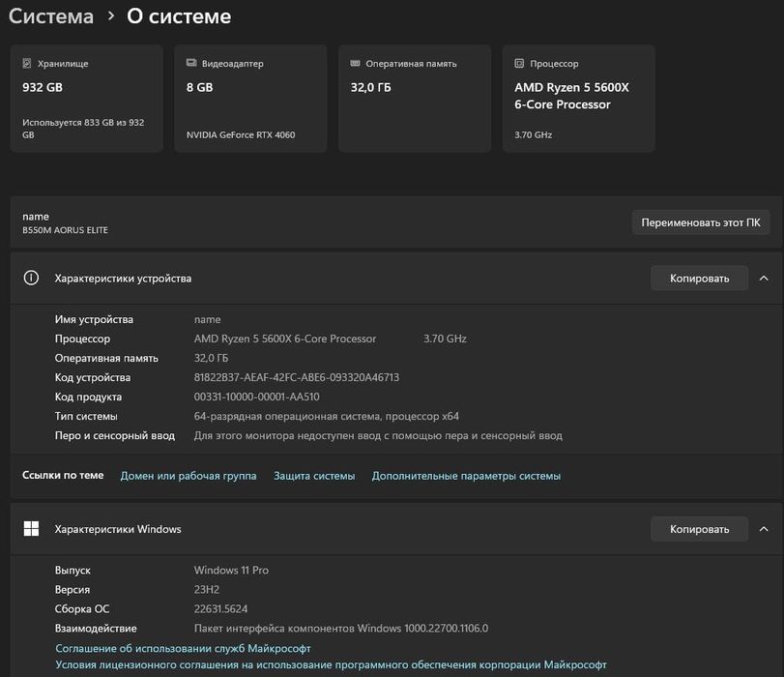Click Переименовать этот ПК button
Screen dimensions: 784x677
tap(701, 222)
